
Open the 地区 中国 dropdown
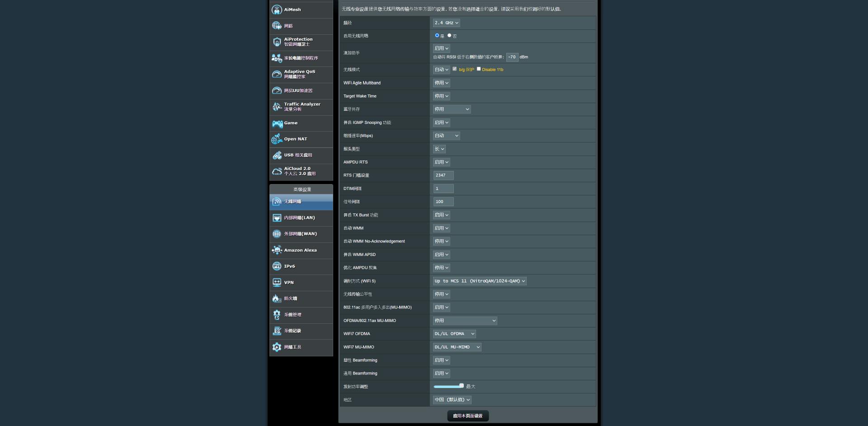click(453, 400)
